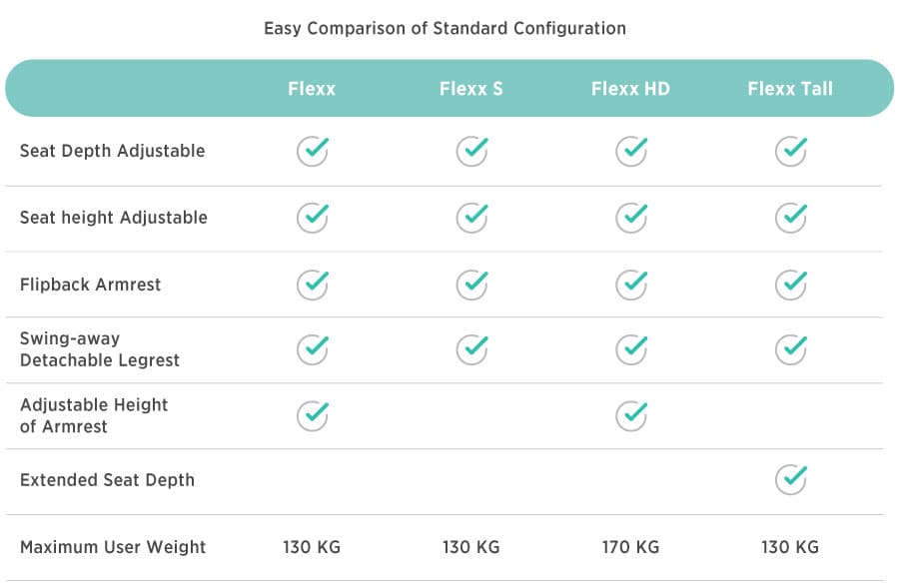The image size is (899, 588).
Task: Click Flexx Tall Seat Depth Adjustable checkmark
Action: coord(791,152)
